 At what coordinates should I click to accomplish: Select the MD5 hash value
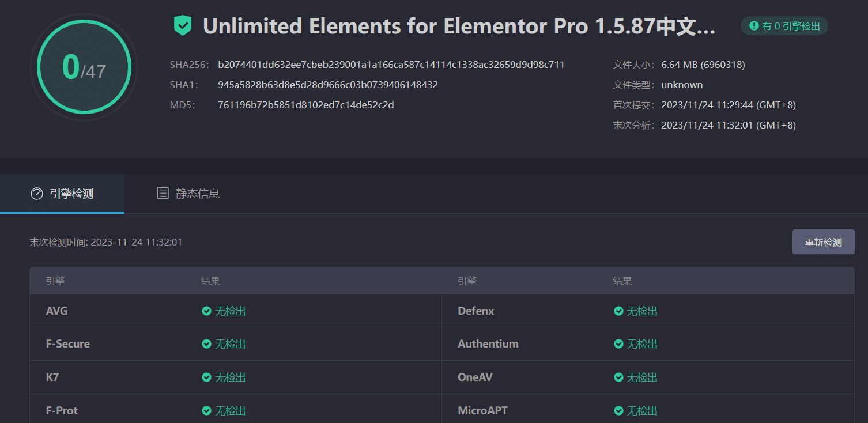tap(306, 105)
